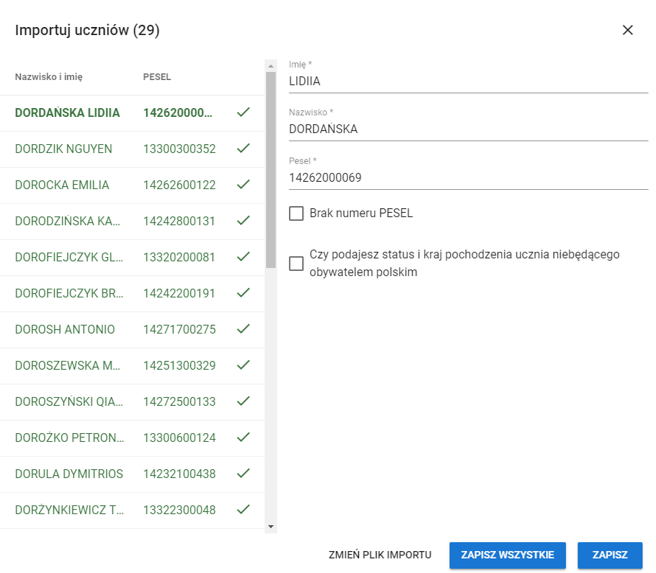Click the checkmark icon in DOROSH ANTONIO row

(243, 329)
